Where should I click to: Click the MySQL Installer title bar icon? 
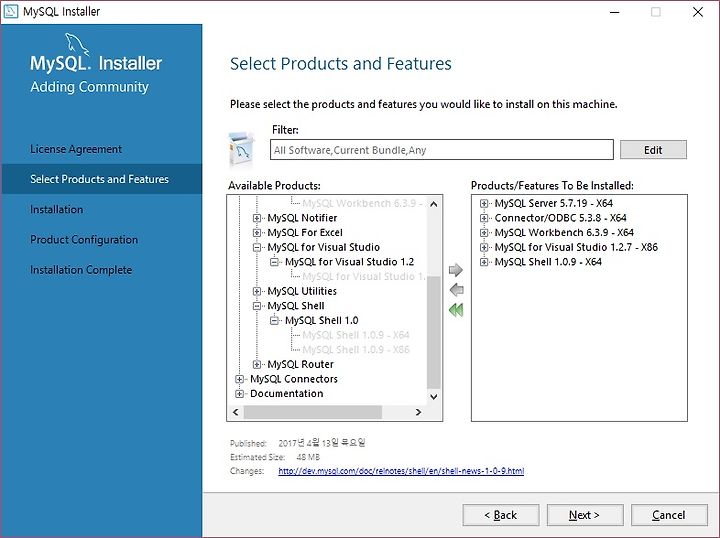click(x=10, y=11)
